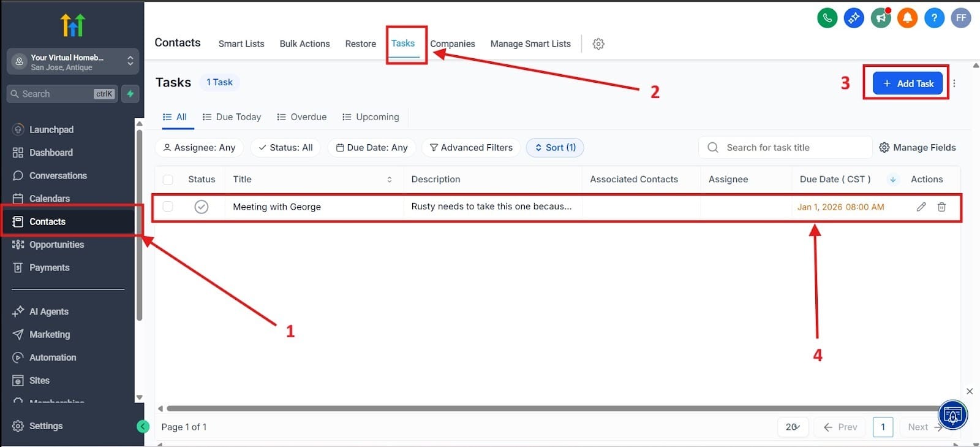Open the Due Date: Any filter
This screenshot has height=447, width=980.
click(372, 148)
